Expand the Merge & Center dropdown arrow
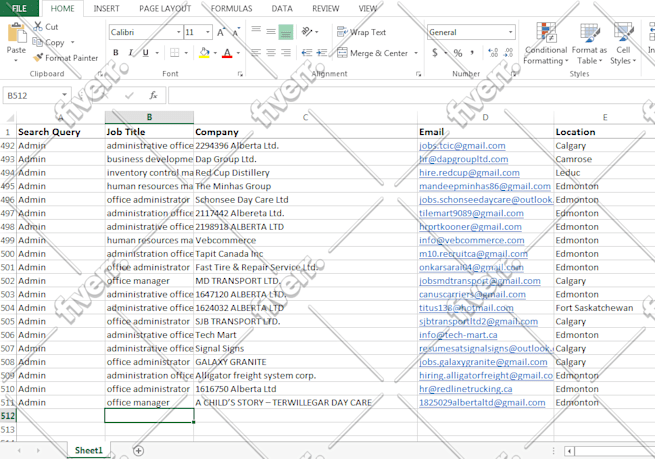 point(416,53)
